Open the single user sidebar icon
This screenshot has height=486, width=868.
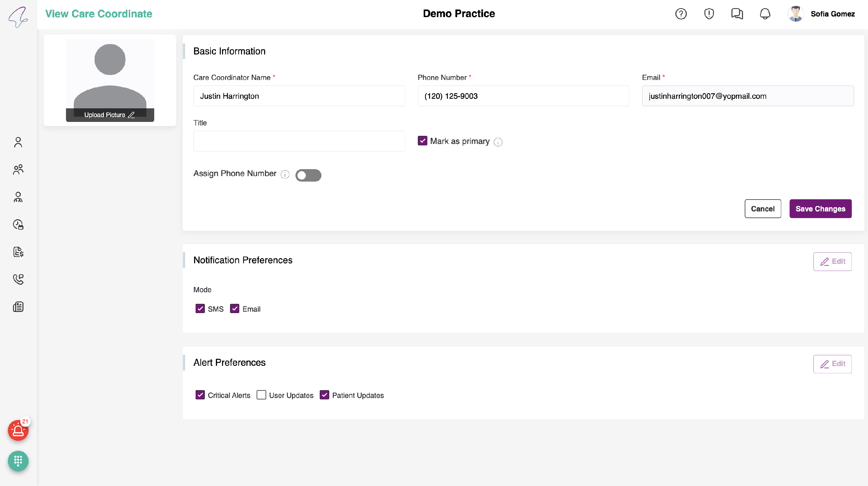tap(18, 142)
